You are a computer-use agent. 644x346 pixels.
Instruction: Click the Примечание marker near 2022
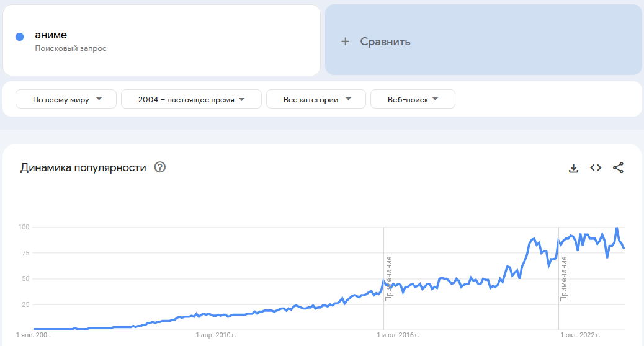point(564,278)
